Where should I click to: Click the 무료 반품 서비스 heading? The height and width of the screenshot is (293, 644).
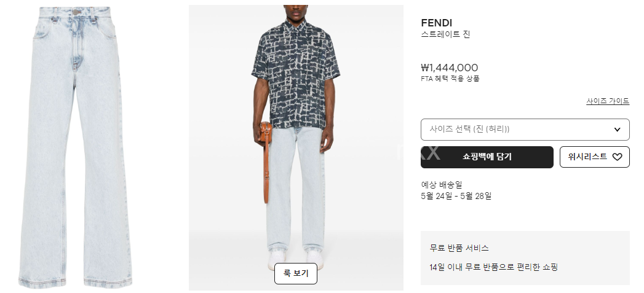459,248
